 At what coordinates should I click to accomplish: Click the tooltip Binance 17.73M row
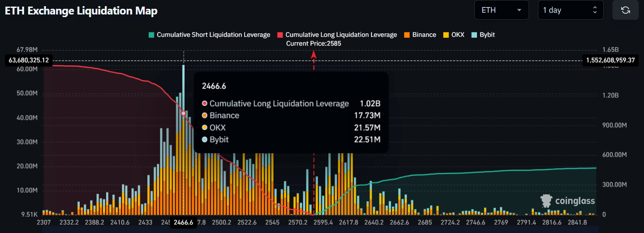click(x=291, y=115)
